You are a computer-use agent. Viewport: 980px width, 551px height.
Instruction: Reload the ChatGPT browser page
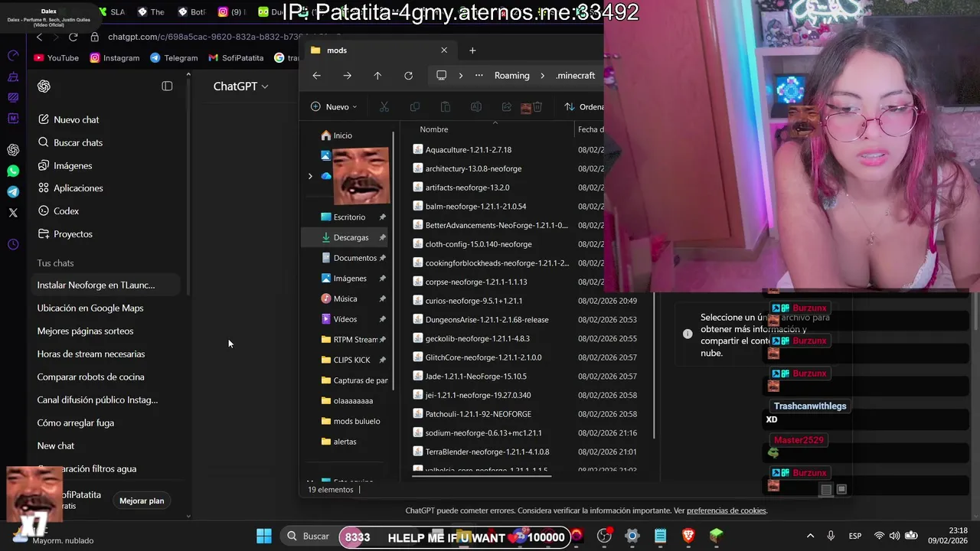point(73,37)
